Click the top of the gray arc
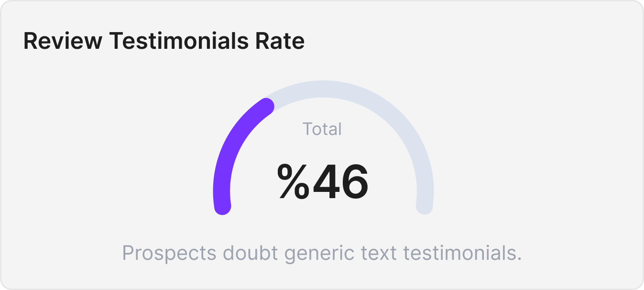This screenshot has height=290, width=644. 323,90
